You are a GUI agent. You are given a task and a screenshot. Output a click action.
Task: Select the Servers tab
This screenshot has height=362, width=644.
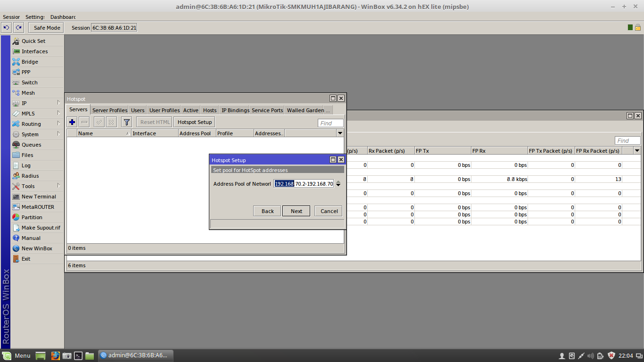coord(78,109)
